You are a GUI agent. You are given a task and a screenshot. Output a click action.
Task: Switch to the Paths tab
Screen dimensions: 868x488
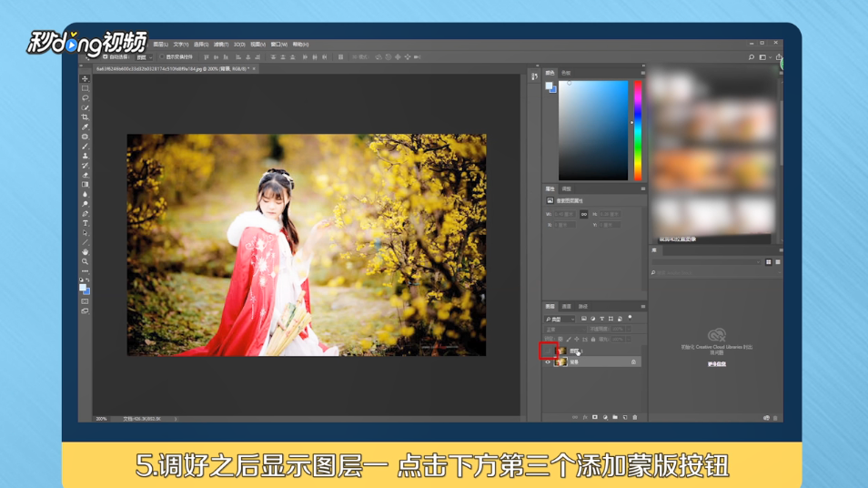point(583,306)
